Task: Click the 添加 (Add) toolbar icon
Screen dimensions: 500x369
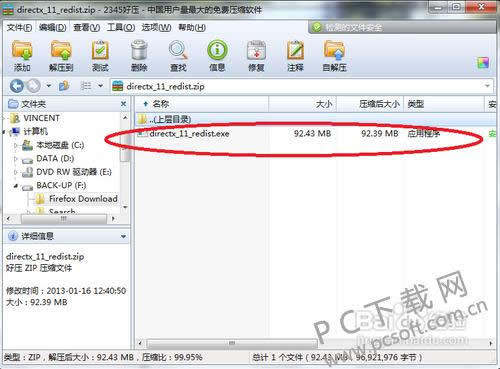Action: click(x=22, y=56)
